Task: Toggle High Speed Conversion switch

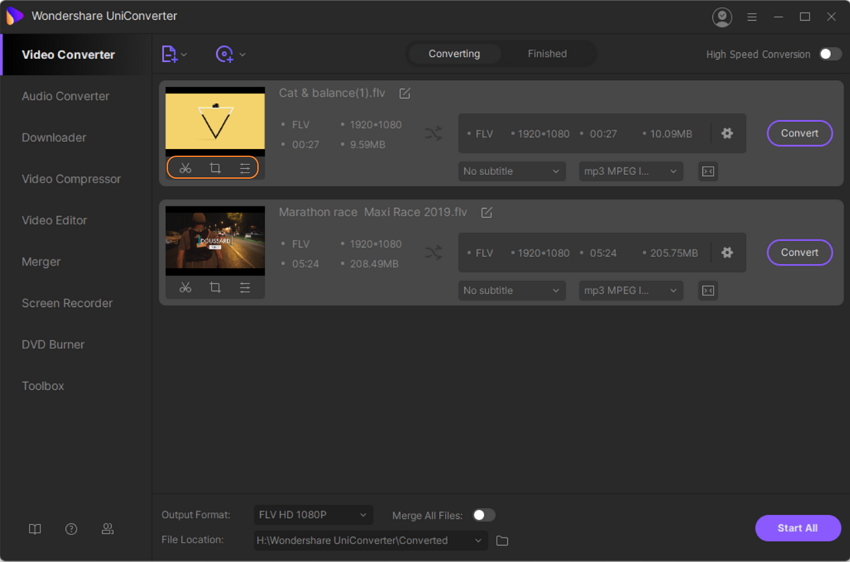Action: pyautogui.click(x=830, y=54)
